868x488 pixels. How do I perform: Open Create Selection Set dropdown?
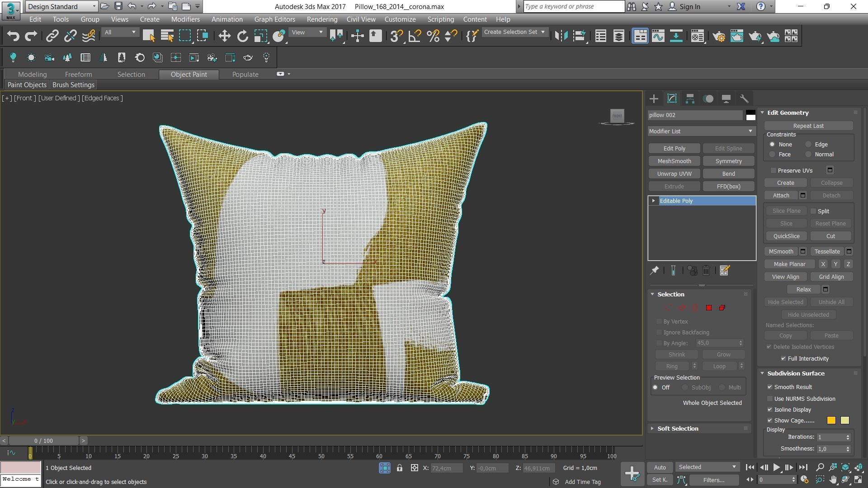coord(514,32)
